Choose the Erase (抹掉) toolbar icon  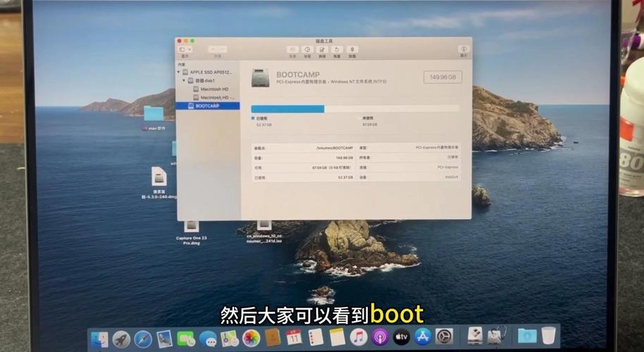pyautogui.click(x=322, y=50)
